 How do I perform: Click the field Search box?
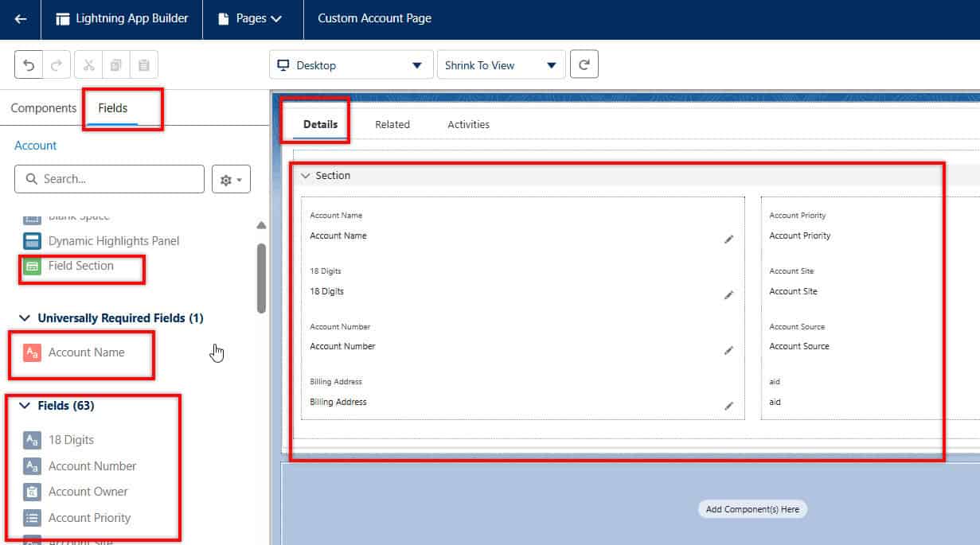(x=109, y=179)
